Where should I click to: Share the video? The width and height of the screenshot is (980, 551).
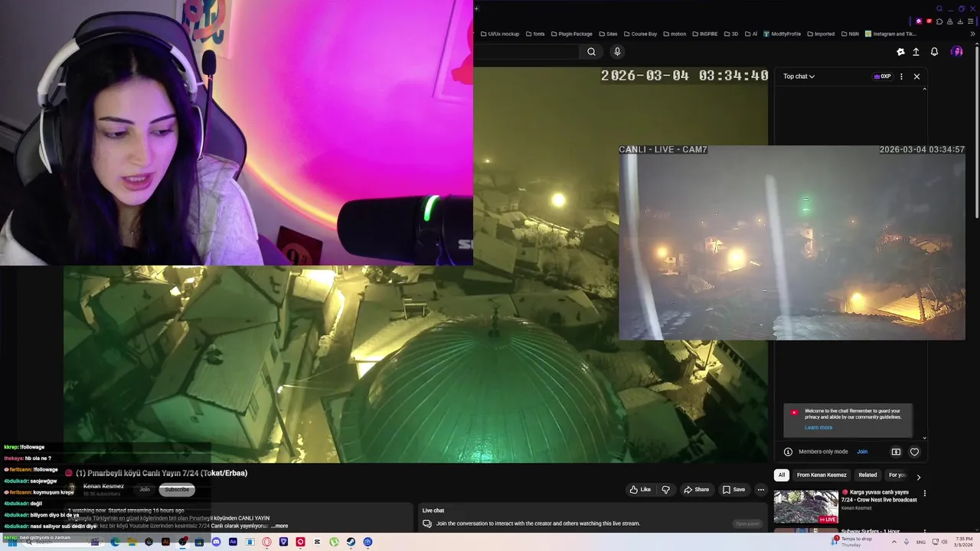(697, 490)
